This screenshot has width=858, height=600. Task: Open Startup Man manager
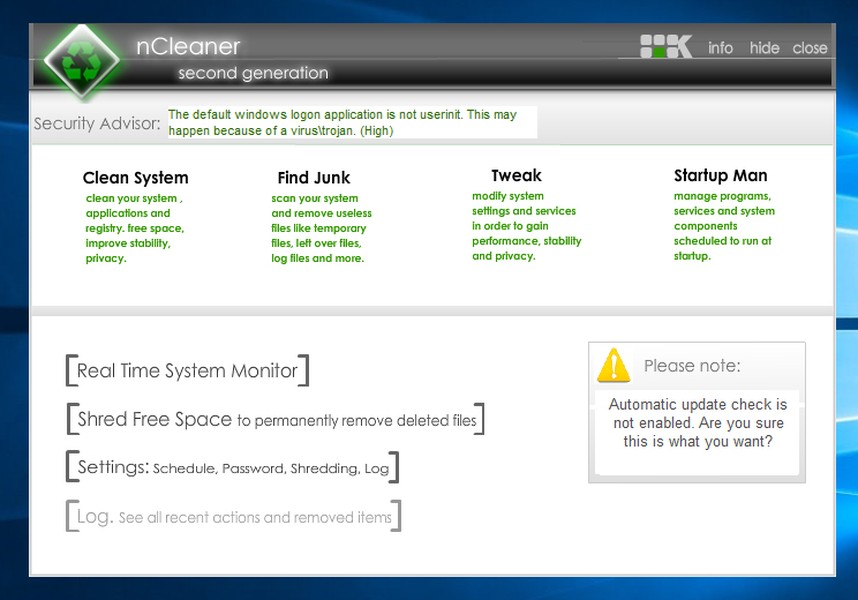(x=720, y=176)
